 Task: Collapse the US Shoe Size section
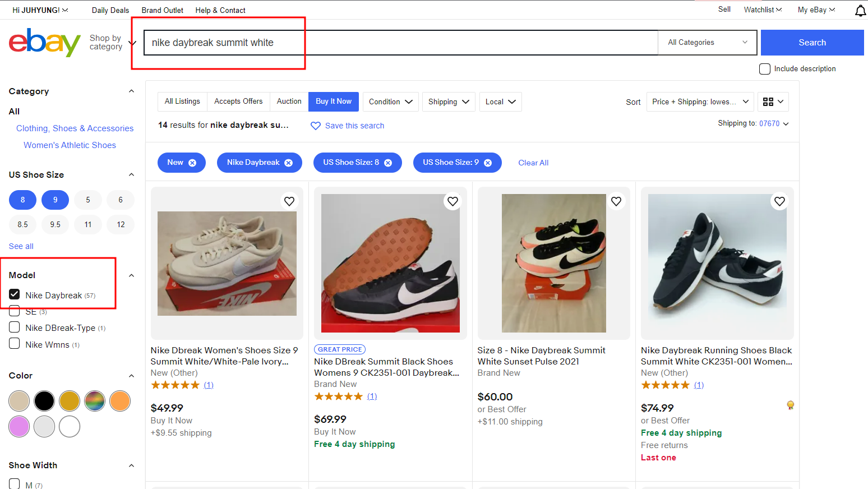coord(131,175)
